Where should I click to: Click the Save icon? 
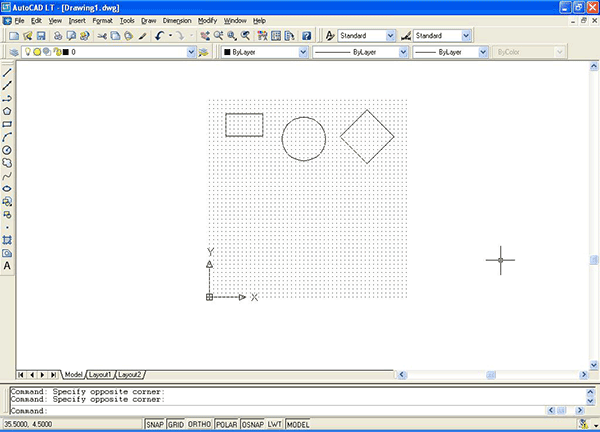click(x=41, y=36)
